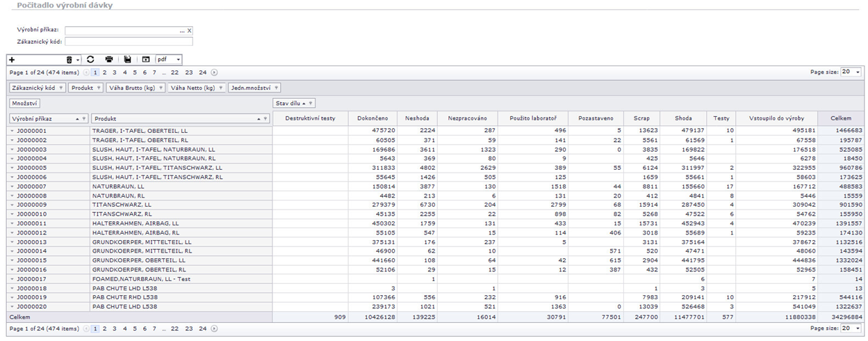This screenshot has height=341, width=868.
Task: Click the save diskette icon
Action: click(x=128, y=60)
